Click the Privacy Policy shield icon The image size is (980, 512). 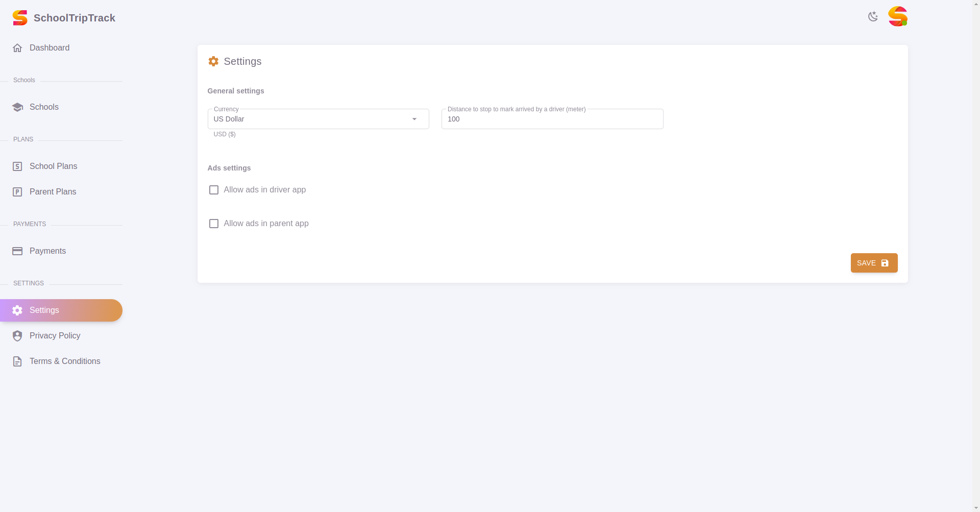point(17,336)
